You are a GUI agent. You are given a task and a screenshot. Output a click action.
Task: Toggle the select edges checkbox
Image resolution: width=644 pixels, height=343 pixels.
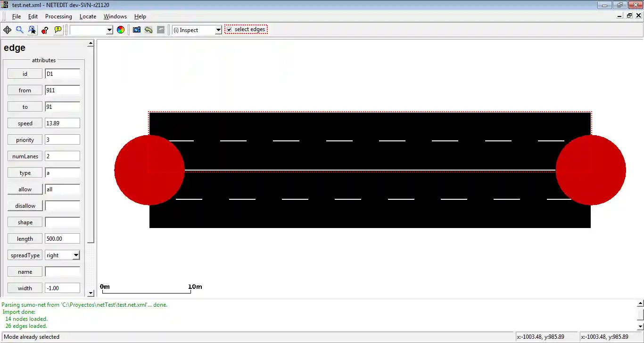tap(229, 30)
